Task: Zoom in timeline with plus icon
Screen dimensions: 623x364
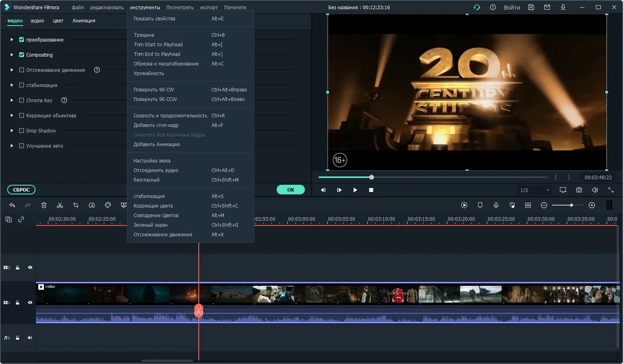Action: click(x=592, y=205)
